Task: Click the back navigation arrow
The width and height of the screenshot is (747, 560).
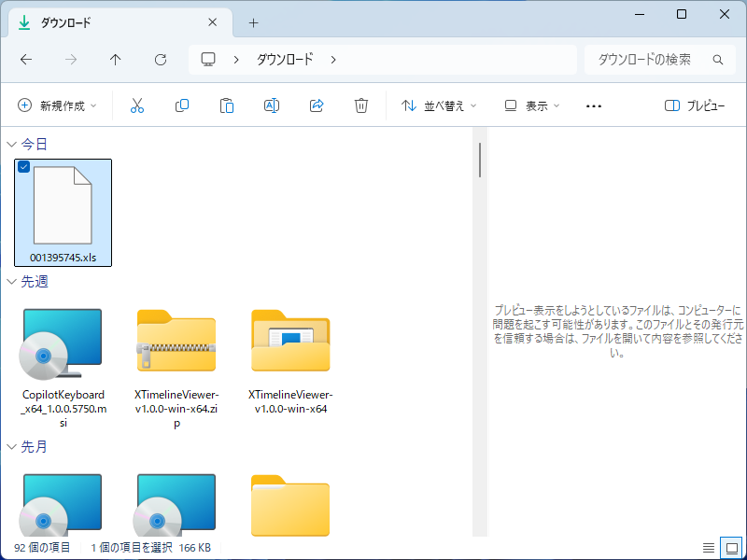Action: click(26, 59)
